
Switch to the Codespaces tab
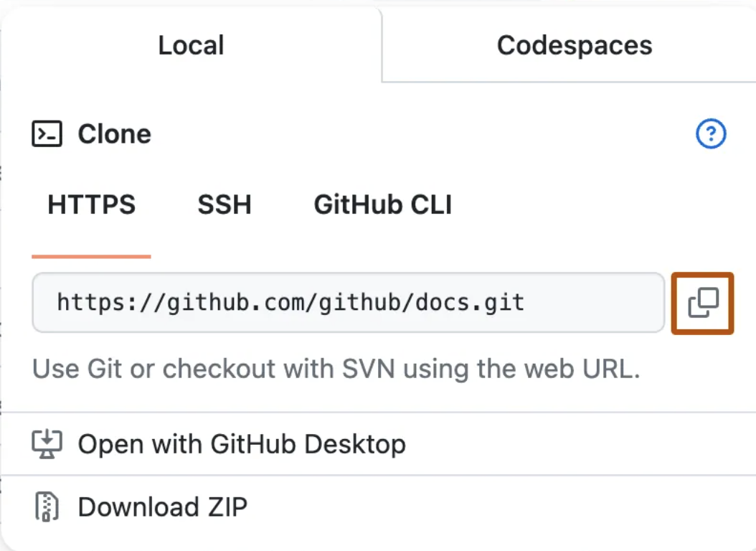point(575,45)
